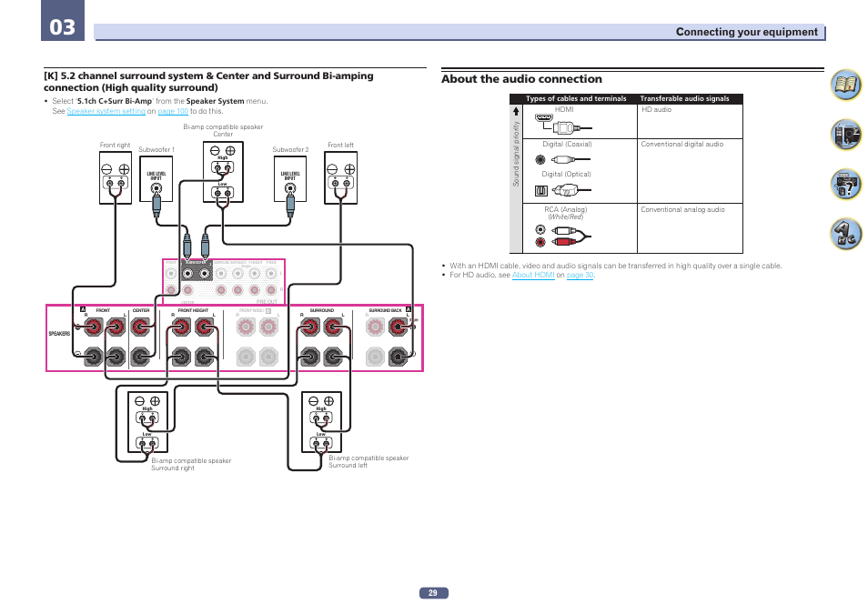This screenshot has height=614, width=868.
Task: Click the 'RCA (Analog)' label
Action: tap(565, 209)
